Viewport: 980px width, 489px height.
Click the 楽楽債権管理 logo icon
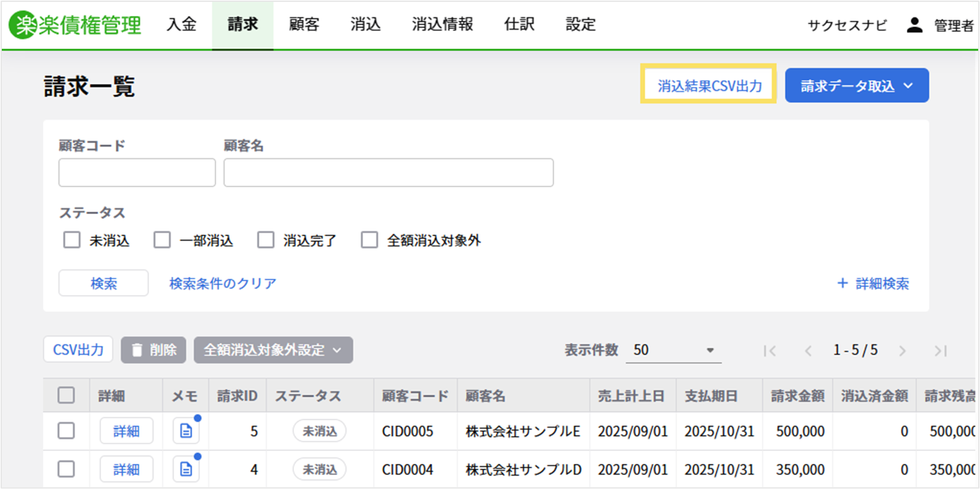click(x=23, y=25)
